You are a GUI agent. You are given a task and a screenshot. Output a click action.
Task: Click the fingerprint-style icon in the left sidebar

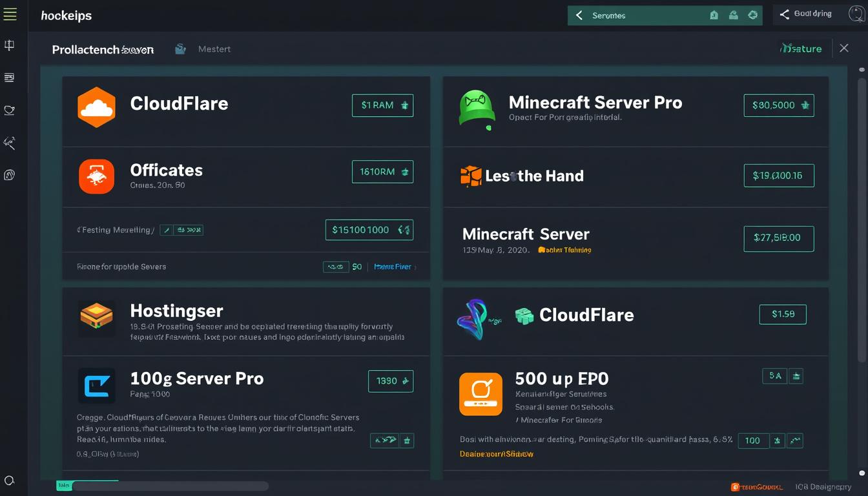coord(10,175)
